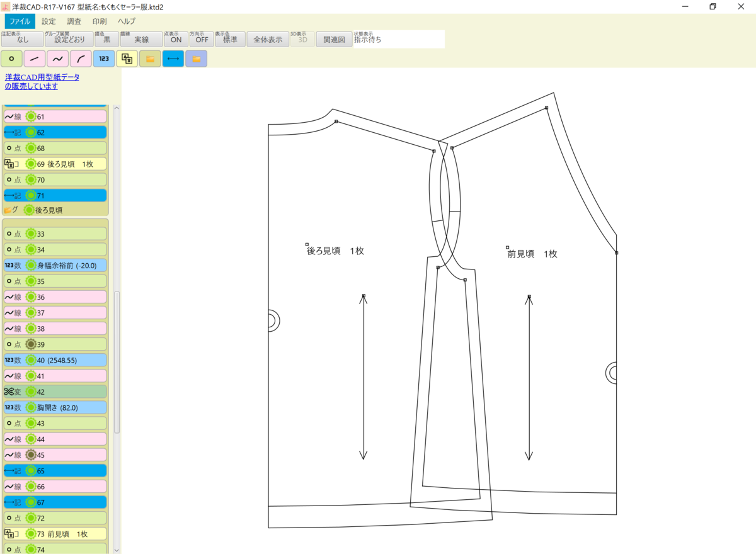Open the ヘルプ menu
The image size is (756, 554).
[127, 21]
